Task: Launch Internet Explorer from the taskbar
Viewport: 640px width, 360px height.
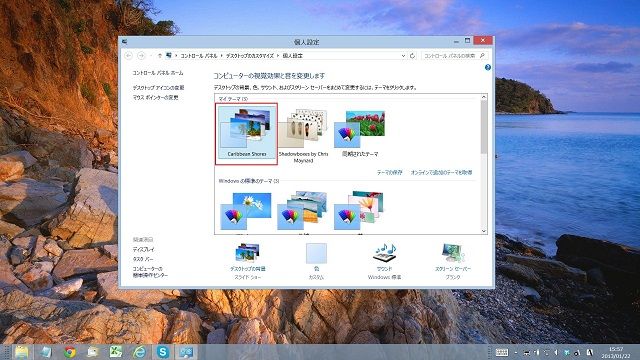Action: 139,352
